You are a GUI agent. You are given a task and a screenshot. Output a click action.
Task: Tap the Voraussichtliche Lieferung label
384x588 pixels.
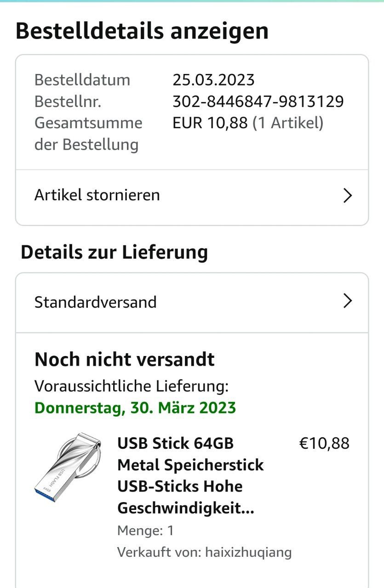(x=132, y=386)
